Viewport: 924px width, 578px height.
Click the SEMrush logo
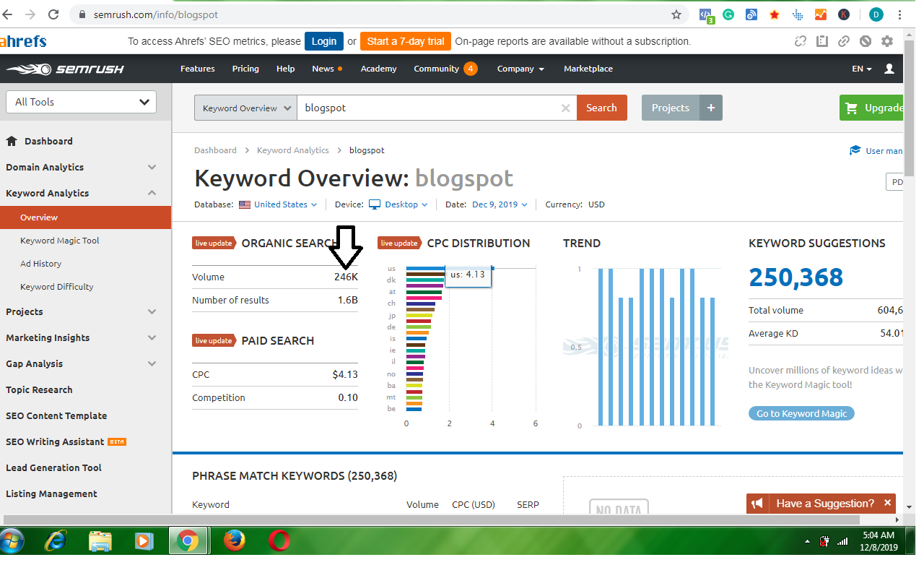tap(65, 69)
